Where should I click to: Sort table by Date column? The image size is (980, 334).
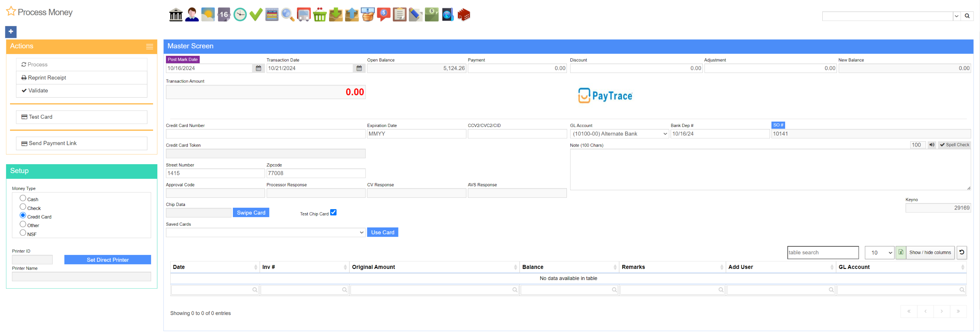(215, 267)
